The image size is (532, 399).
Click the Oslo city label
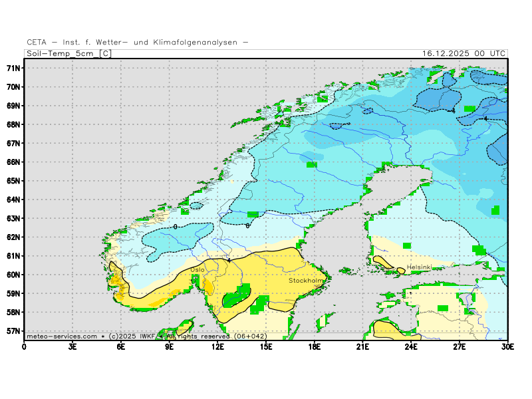pos(198,269)
